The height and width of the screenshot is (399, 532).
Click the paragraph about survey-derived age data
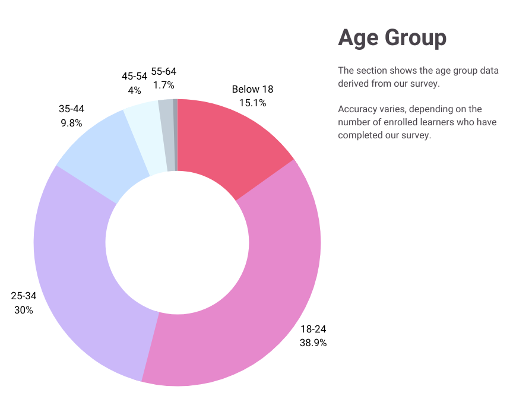[x=418, y=77]
